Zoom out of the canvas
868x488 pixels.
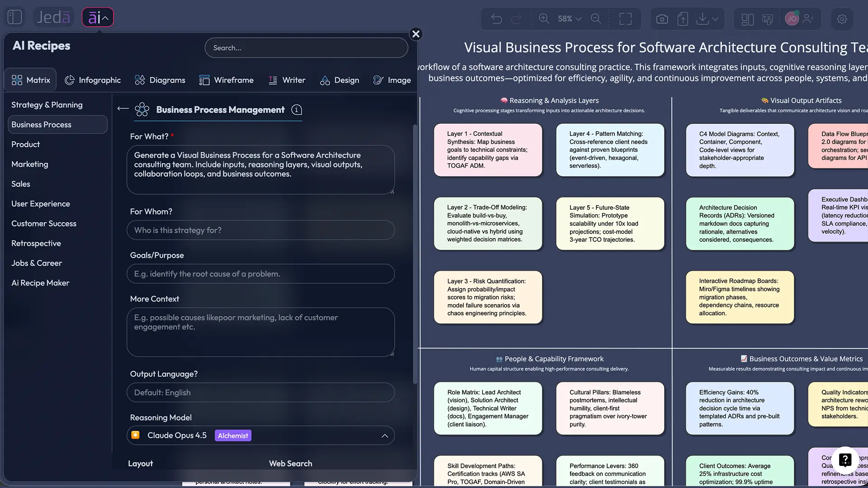[x=596, y=19]
